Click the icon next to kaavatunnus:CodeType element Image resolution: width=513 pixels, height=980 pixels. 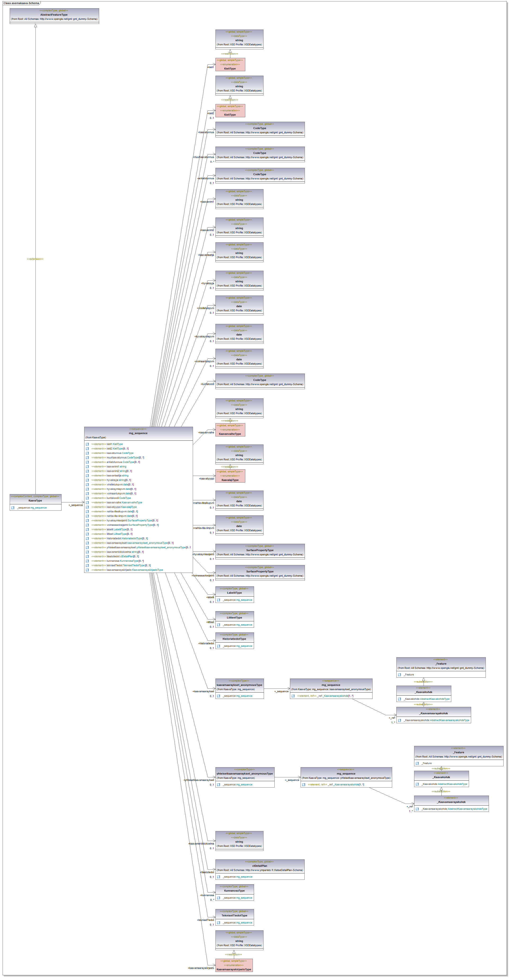tap(87, 453)
